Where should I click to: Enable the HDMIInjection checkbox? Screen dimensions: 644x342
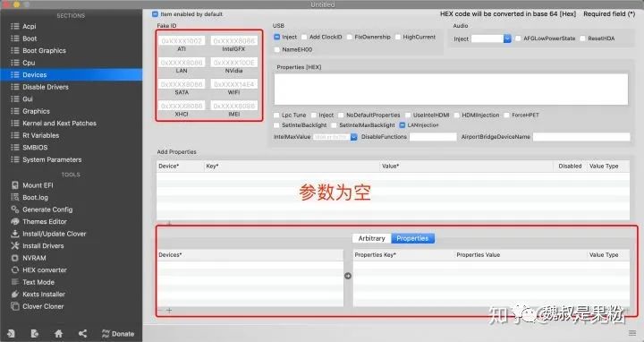click(x=457, y=115)
